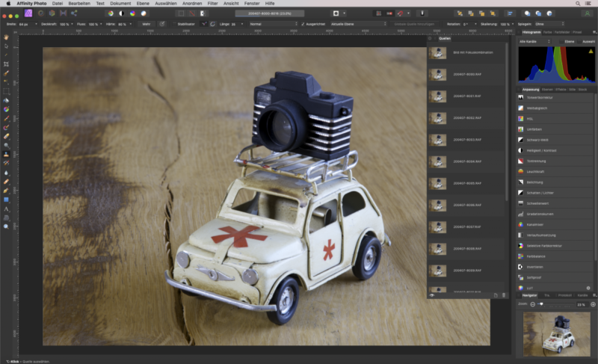Open the Export Persona share icon
Image resolution: width=598 pixels, height=364 pixels.
(74, 13)
